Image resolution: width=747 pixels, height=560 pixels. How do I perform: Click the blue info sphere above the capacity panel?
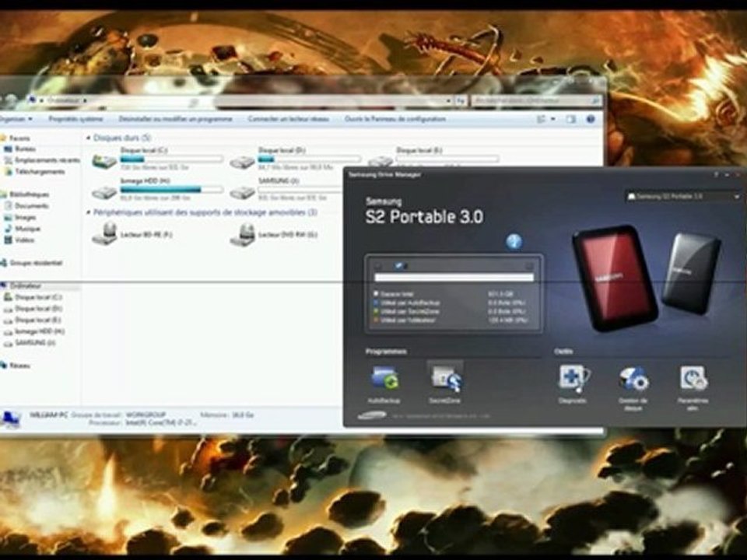pos(514,241)
